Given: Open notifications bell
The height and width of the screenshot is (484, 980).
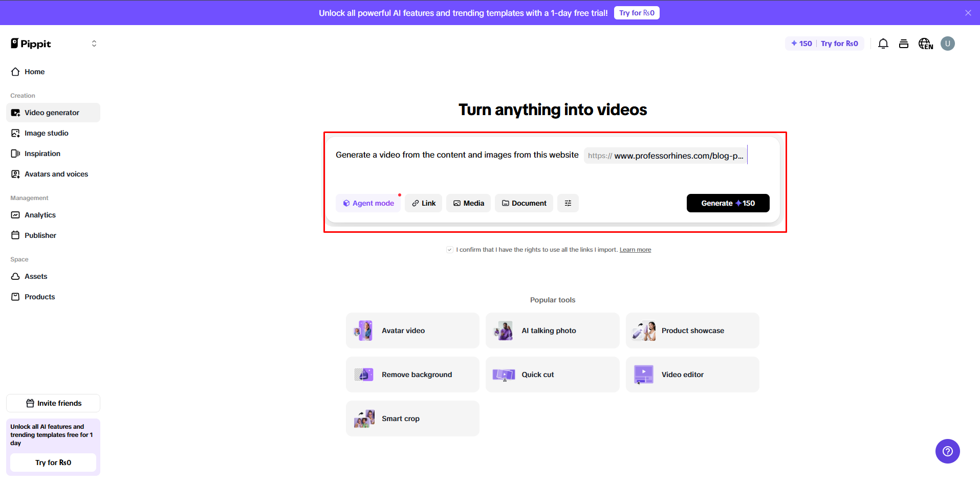Looking at the screenshot, I should [x=883, y=43].
